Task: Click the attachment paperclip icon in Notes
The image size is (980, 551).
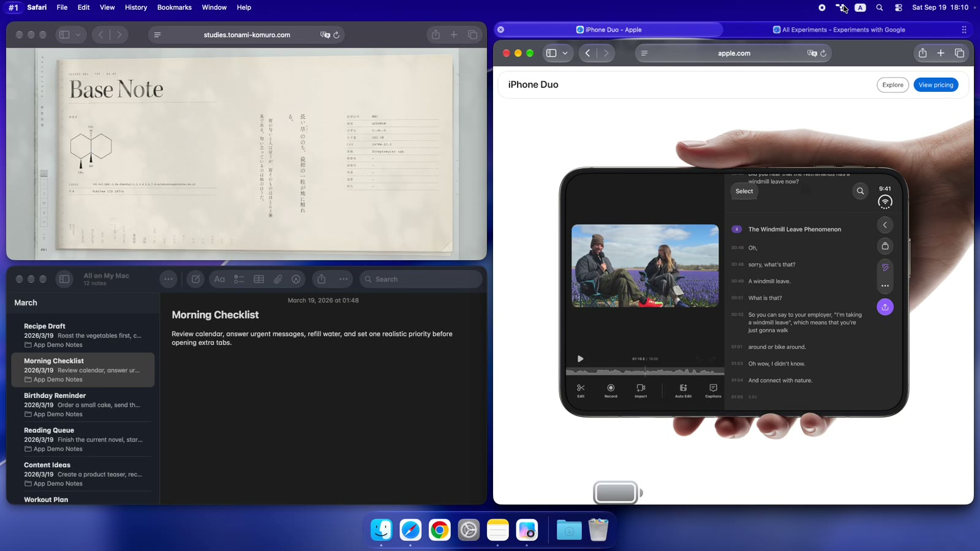Action: coord(278,279)
